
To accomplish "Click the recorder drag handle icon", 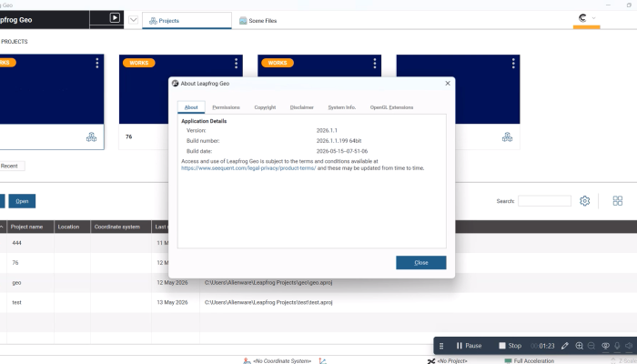I will (x=441, y=346).
